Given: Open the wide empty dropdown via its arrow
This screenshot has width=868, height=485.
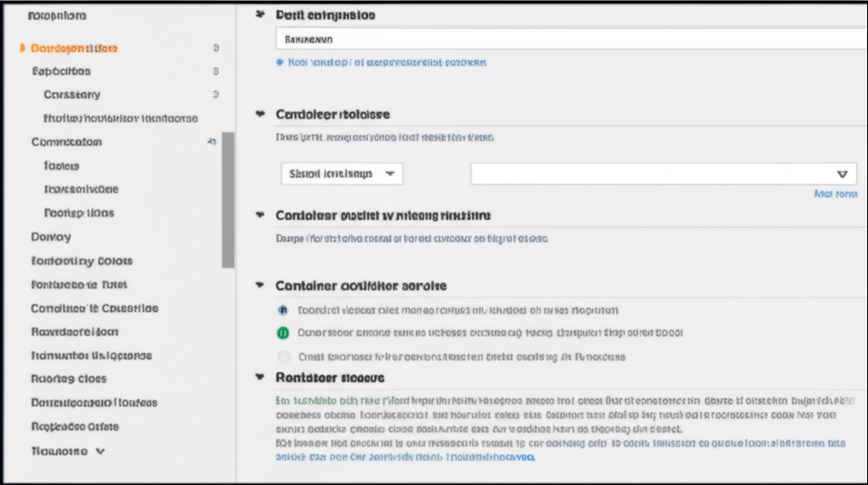Looking at the screenshot, I should (842, 174).
